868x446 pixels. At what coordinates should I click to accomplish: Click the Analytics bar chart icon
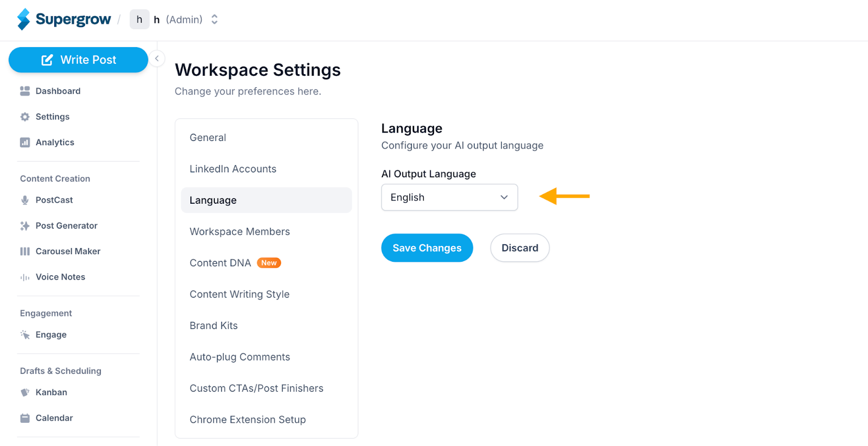[25, 143]
